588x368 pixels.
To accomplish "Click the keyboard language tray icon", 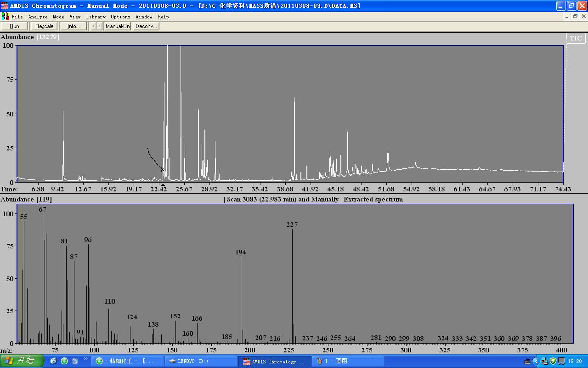I will pyautogui.click(x=527, y=362).
